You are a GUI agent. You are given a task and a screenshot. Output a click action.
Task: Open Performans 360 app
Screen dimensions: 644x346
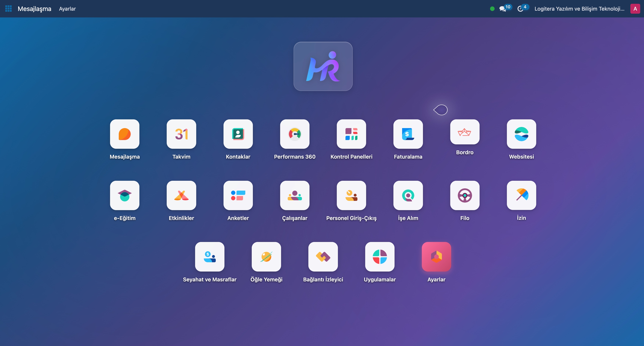pos(295,134)
